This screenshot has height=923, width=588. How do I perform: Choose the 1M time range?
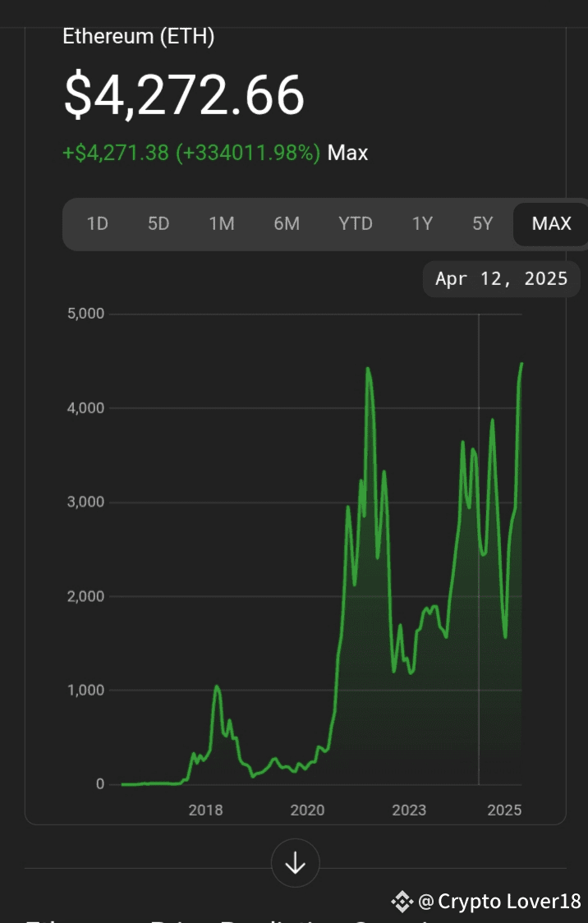(x=221, y=223)
